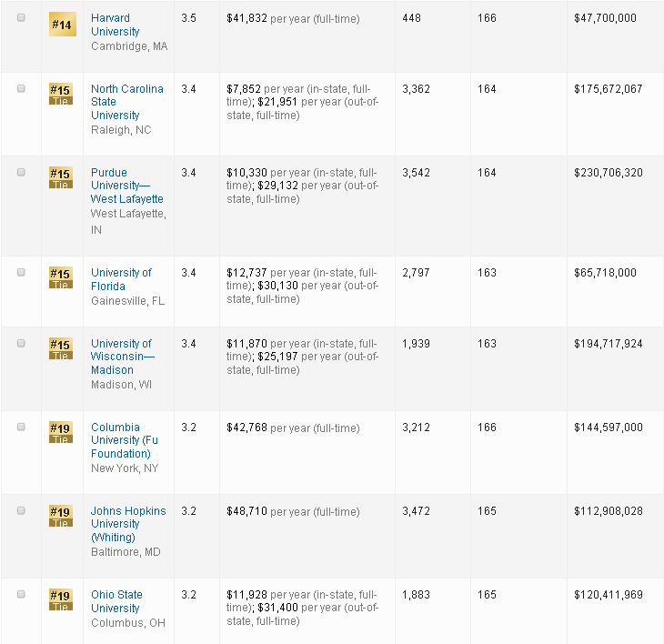Check the Harvard University compare checkbox
The image size is (664, 644).
click(22, 18)
